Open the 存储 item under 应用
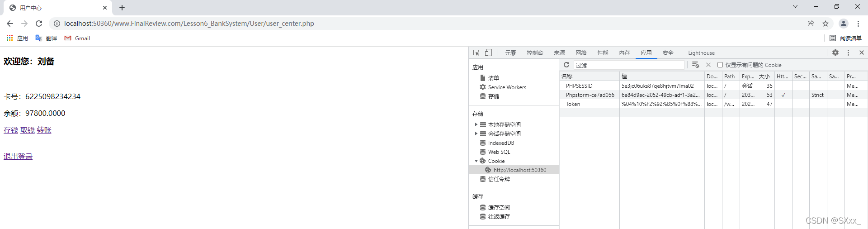The height and width of the screenshot is (229, 868). click(x=490, y=96)
